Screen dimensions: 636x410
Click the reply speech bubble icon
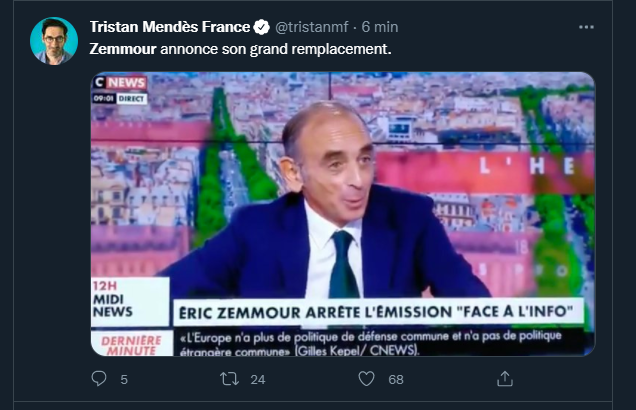[x=99, y=379]
